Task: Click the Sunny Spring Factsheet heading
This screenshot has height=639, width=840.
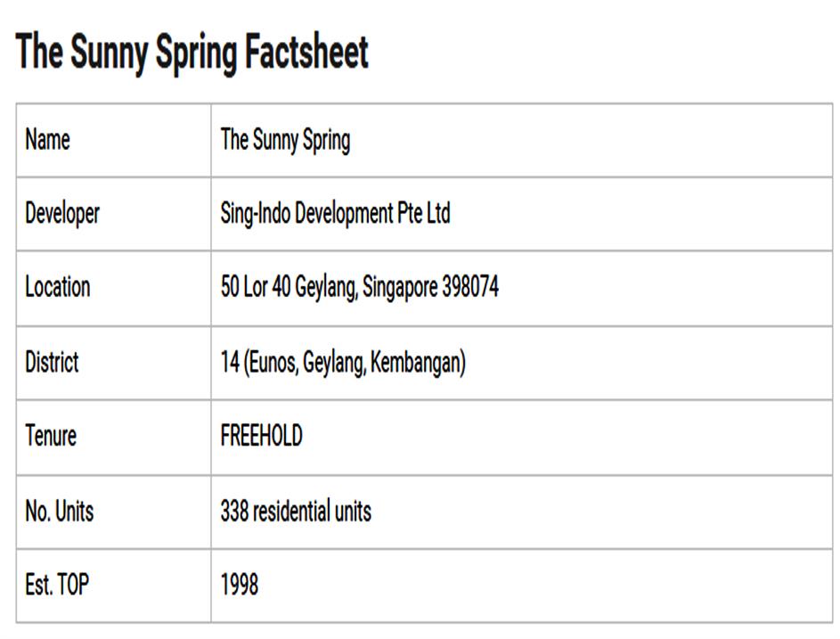Action: (x=192, y=53)
